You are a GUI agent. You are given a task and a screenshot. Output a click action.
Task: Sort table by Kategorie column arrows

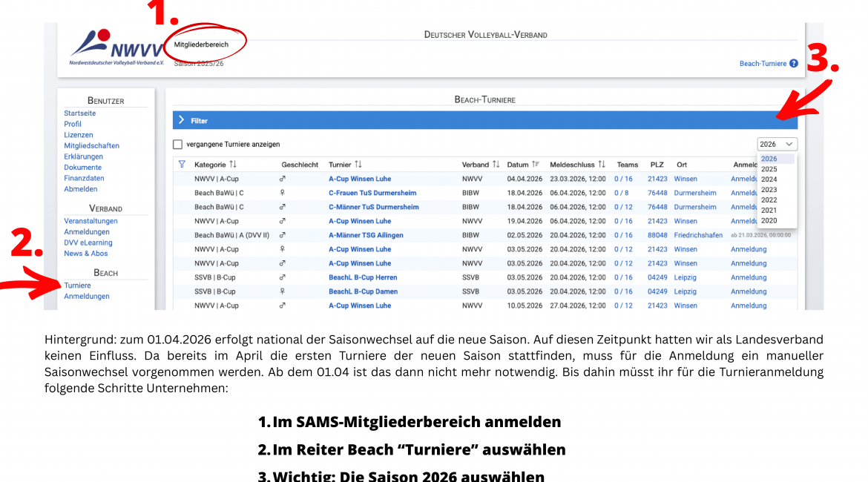coord(233,165)
